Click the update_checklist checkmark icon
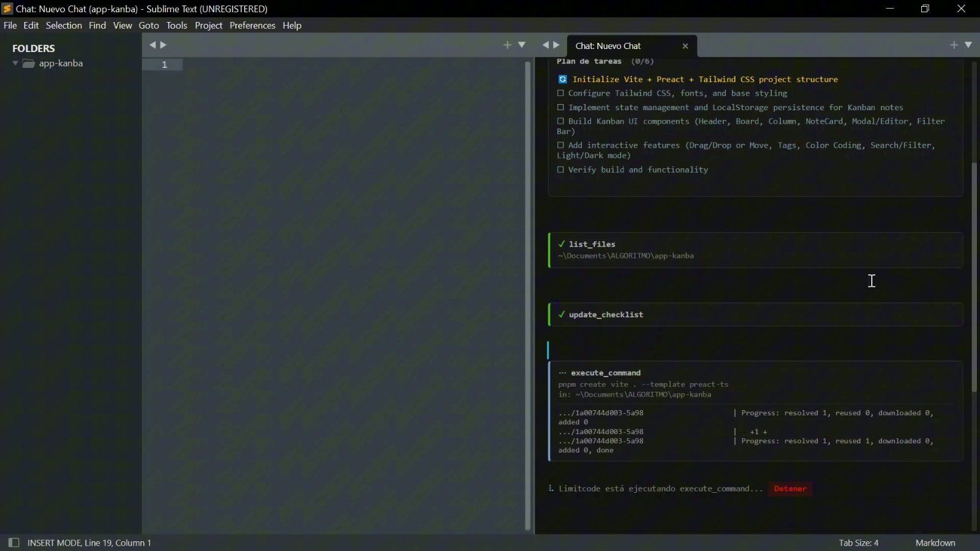 (x=562, y=314)
